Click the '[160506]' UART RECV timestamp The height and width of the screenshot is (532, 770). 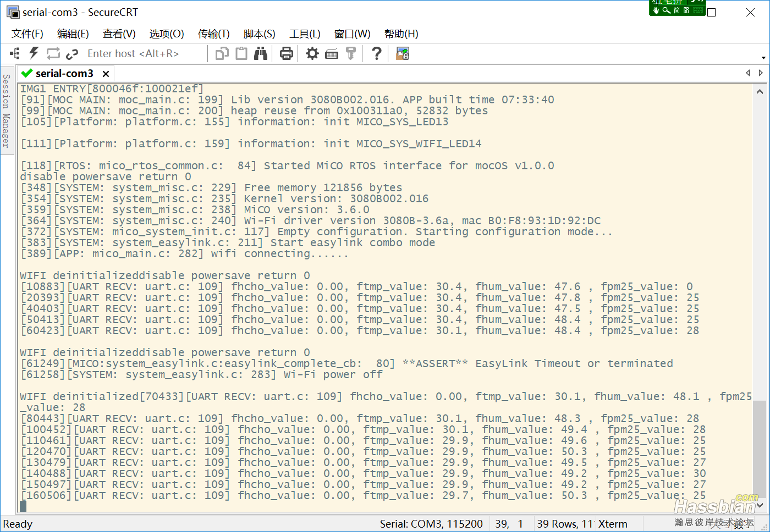point(46,495)
